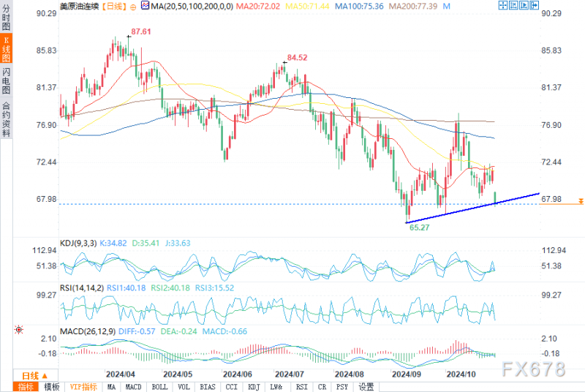Choose the MA indicator button

[111, 387]
